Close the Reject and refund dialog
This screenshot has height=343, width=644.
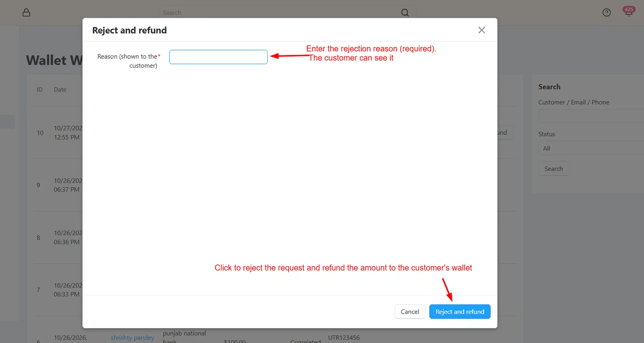(x=481, y=30)
